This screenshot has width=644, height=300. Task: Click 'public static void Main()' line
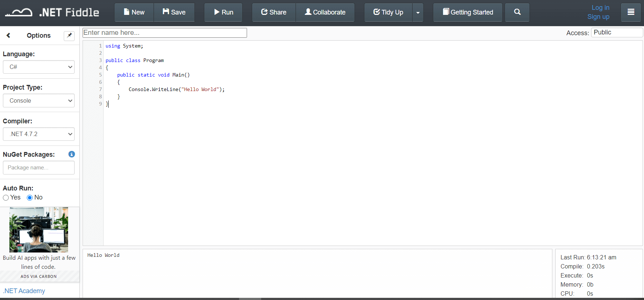154,75
